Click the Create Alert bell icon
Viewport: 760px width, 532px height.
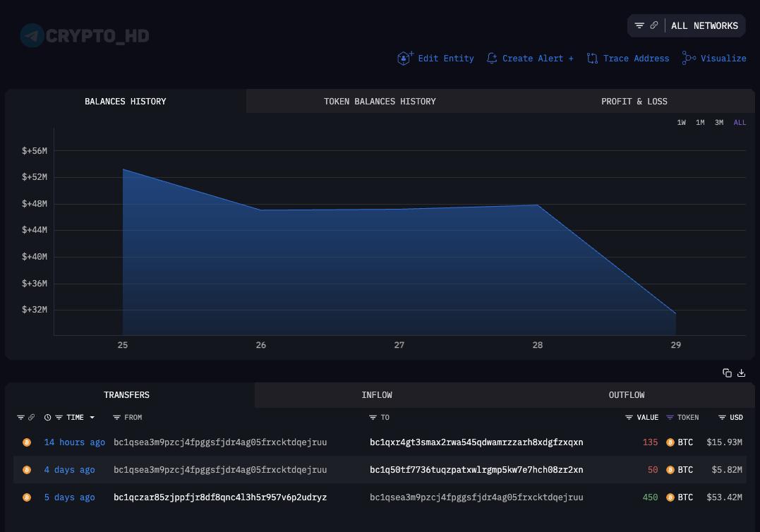tap(492, 58)
